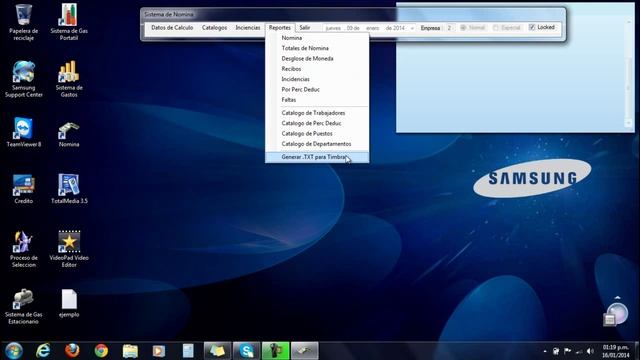
Task: Select the Sistema de Gastos icon
Action: tap(69, 78)
